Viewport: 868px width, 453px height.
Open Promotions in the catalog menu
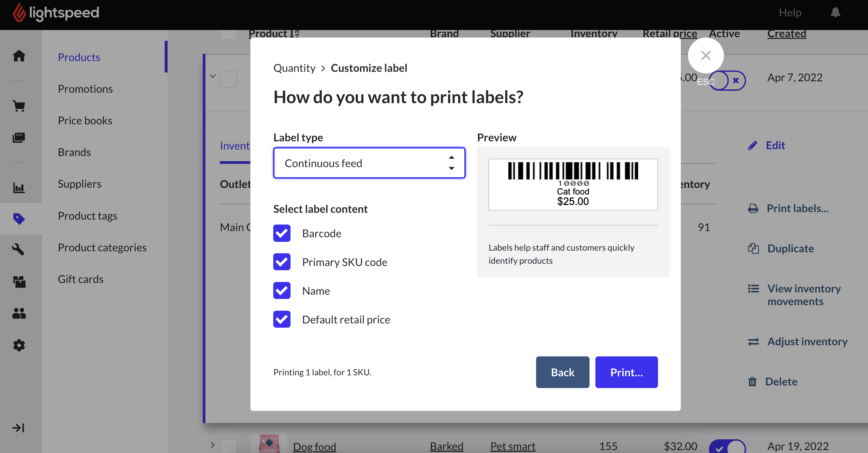click(x=85, y=89)
